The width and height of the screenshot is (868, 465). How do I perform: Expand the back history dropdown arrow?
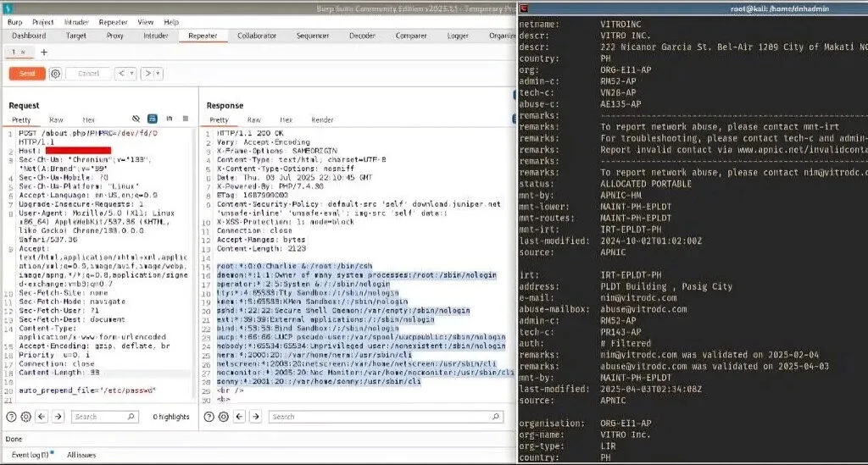click(131, 74)
